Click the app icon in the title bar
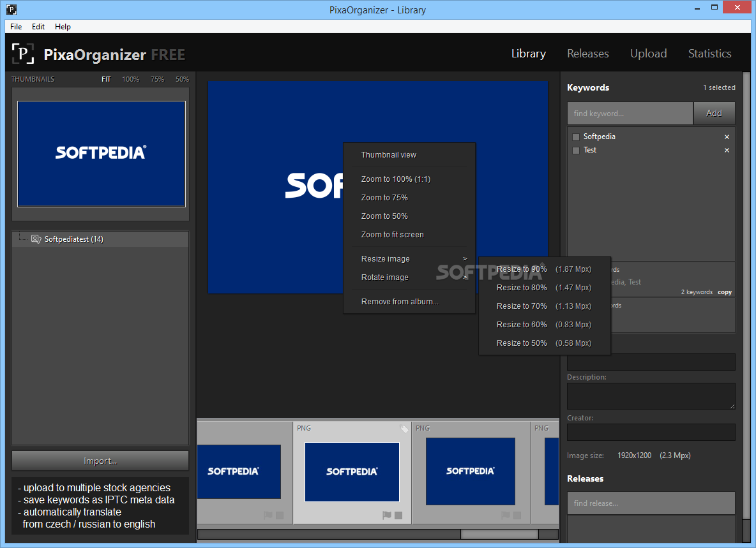Screen dimensions: 756x548 click(x=11, y=9)
